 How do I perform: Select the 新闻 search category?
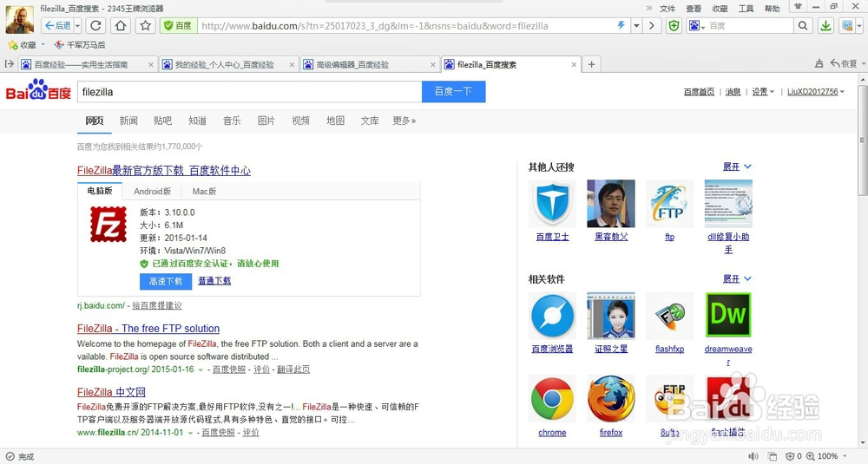(x=128, y=121)
